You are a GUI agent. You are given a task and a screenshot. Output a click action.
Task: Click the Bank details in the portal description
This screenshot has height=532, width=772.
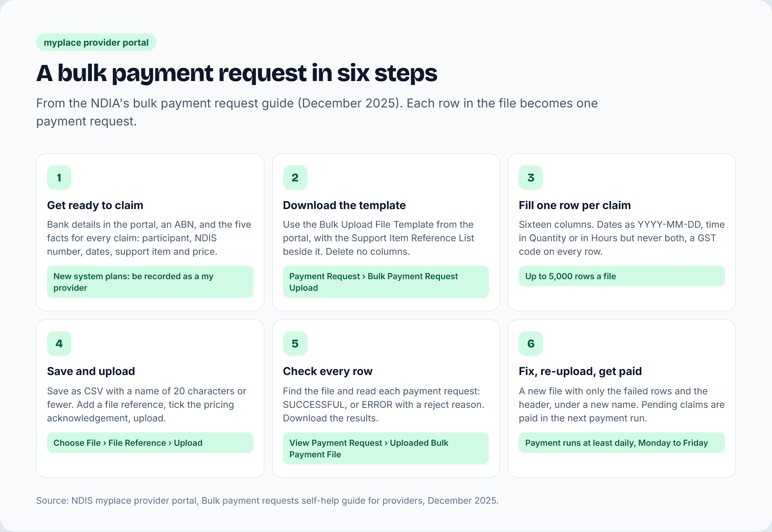click(x=149, y=238)
